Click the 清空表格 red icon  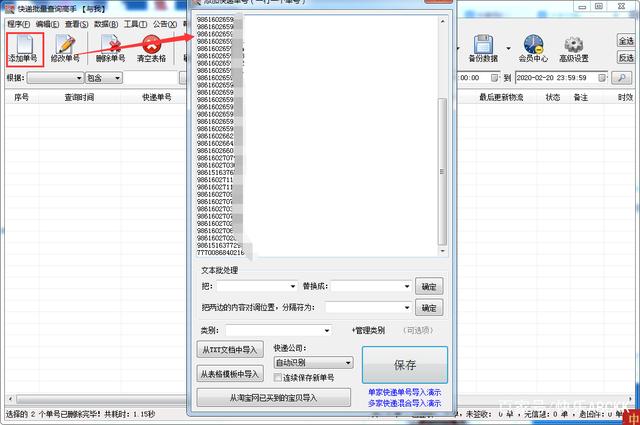(x=151, y=46)
